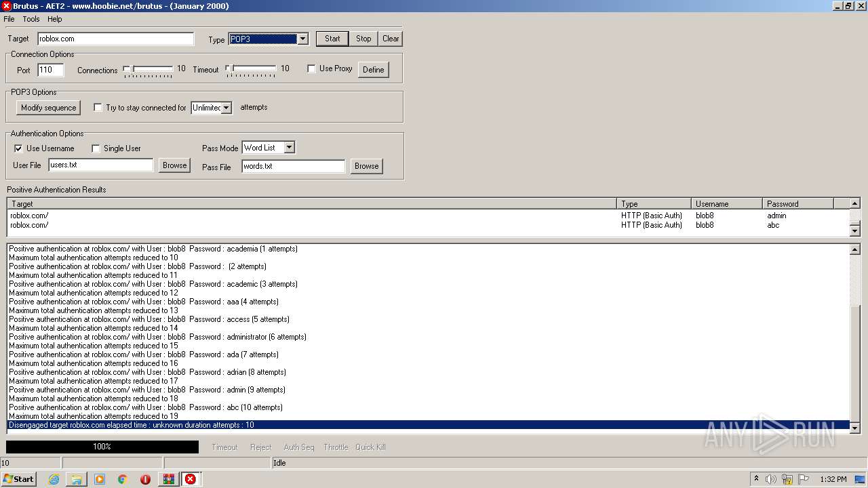Click the Target column header
This screenshot has width=868, height=488.
312,203
